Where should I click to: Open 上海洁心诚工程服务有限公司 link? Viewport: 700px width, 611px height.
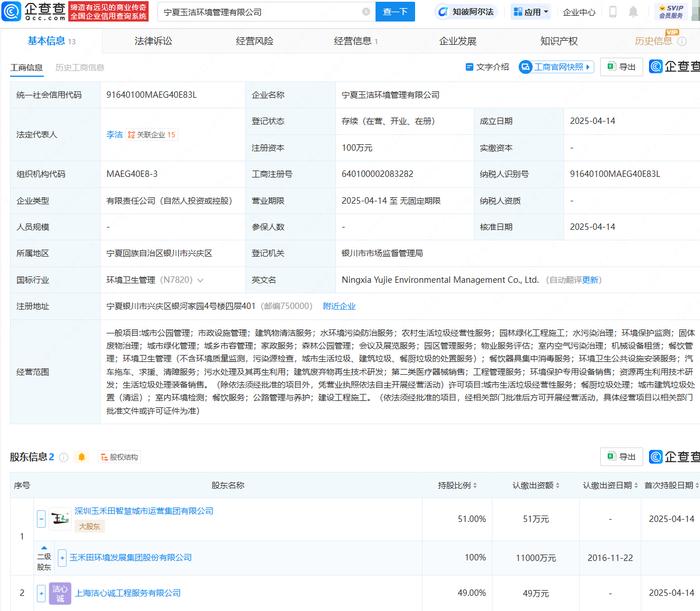point(128,593)
